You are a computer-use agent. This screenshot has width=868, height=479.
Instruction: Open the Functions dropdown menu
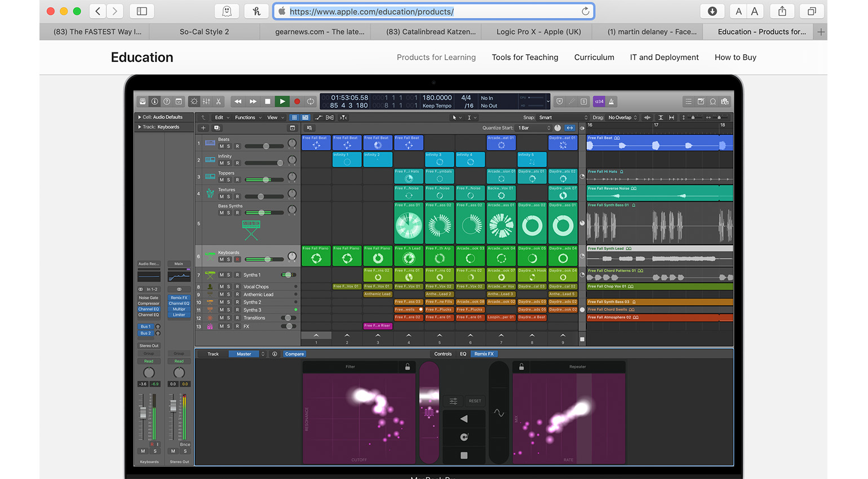pos(248,117)
